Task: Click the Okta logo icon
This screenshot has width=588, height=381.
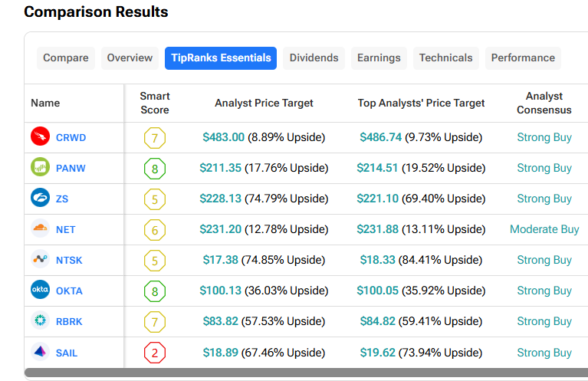Action: 40,290
